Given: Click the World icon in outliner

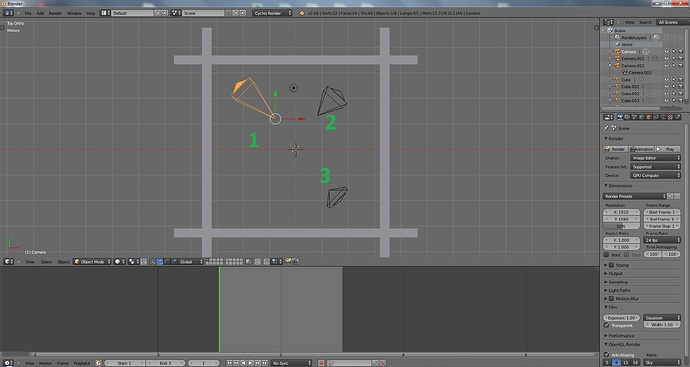Looking at the screenshot, I should point(618,44).
